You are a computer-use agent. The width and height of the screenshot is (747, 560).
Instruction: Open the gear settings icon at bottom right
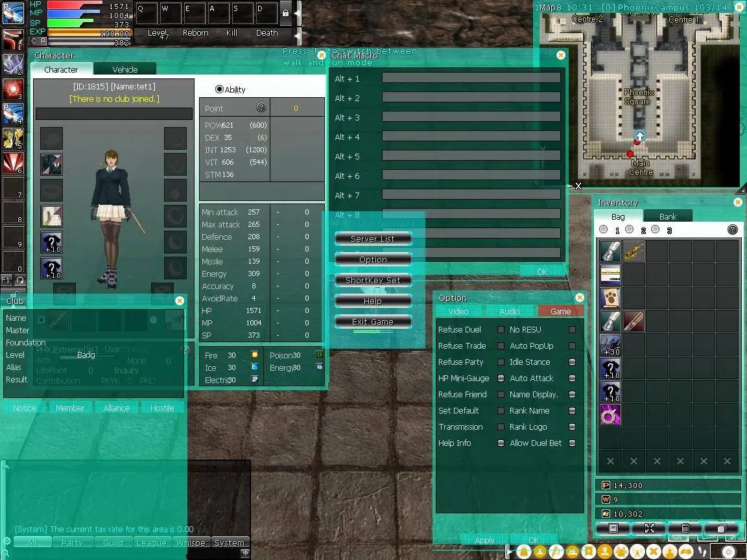pyautogui.click(x=729, y=552)
